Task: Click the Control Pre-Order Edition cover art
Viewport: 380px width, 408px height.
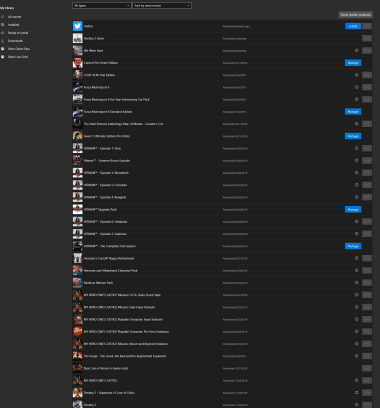Action: pyautogui.click(x=78, y=63)
